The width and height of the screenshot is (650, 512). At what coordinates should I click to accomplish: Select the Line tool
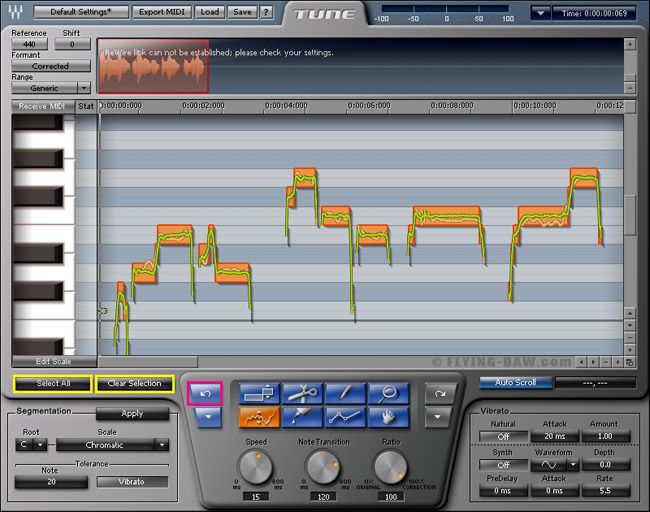345,417
